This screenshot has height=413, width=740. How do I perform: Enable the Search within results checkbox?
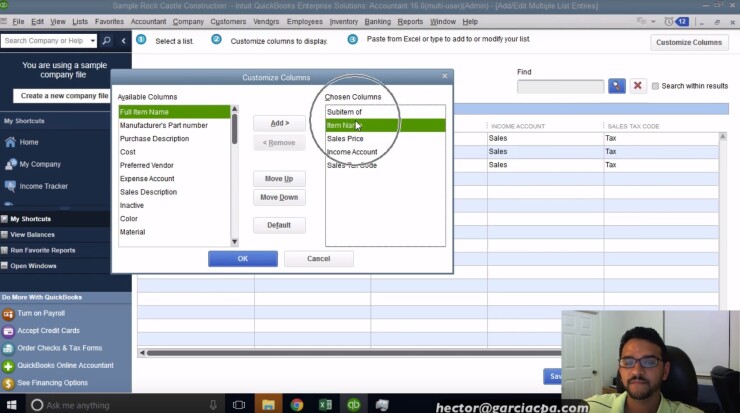(656, 87)
